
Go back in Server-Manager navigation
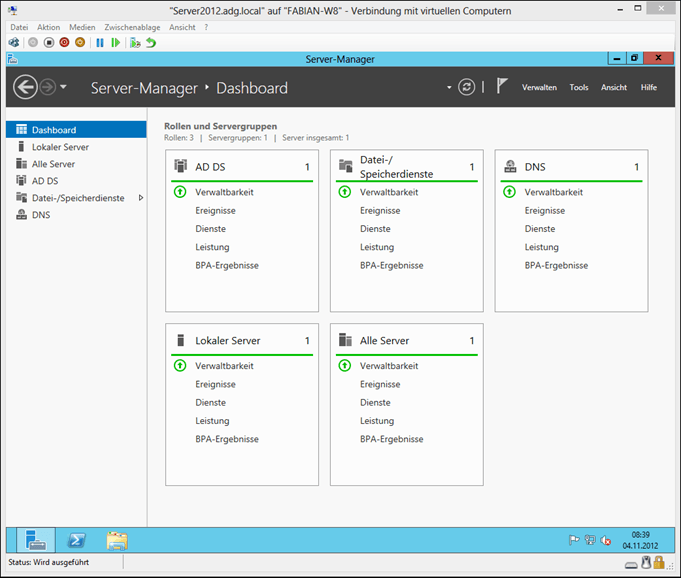pyautogui.click(x=25, y=87)
